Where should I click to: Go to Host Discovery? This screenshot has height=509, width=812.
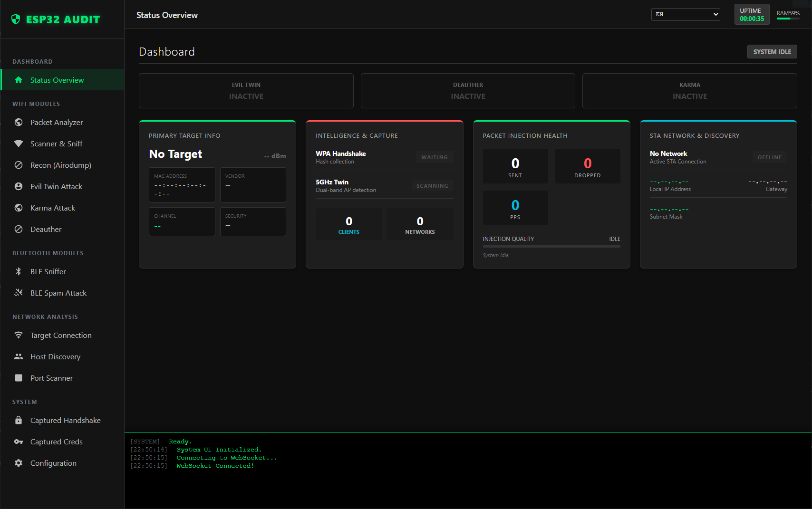(x=63, y=356)
